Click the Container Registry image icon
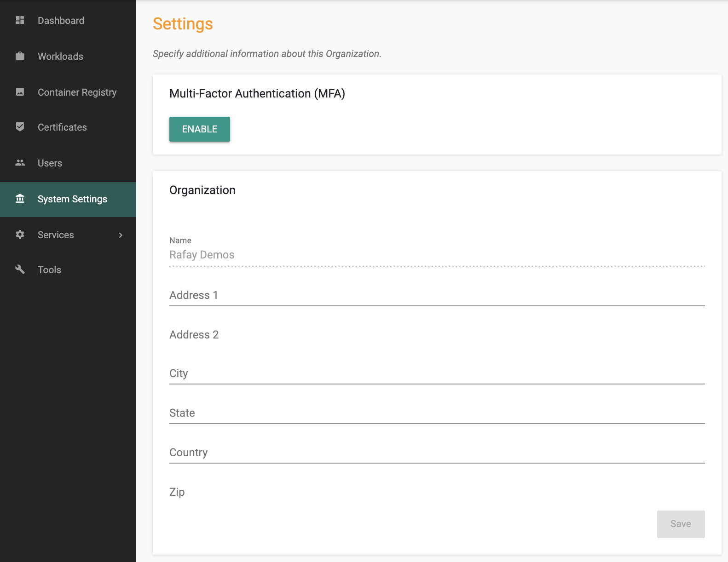Screen dimensions: 728x562 [x=20, y=92]
